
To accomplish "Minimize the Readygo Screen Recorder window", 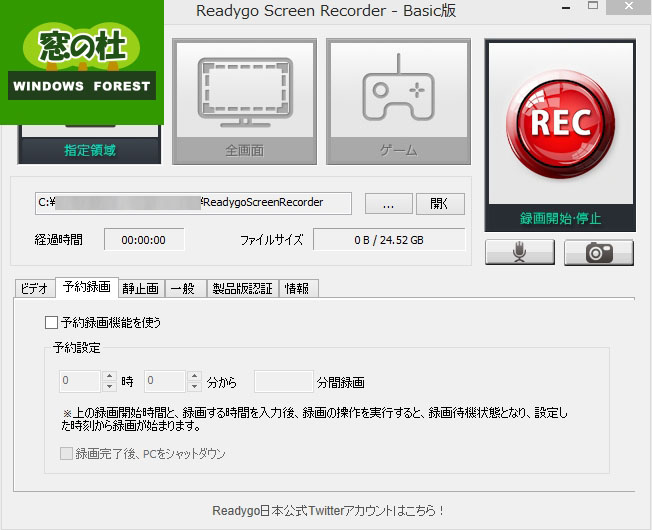I will [566, 7].
